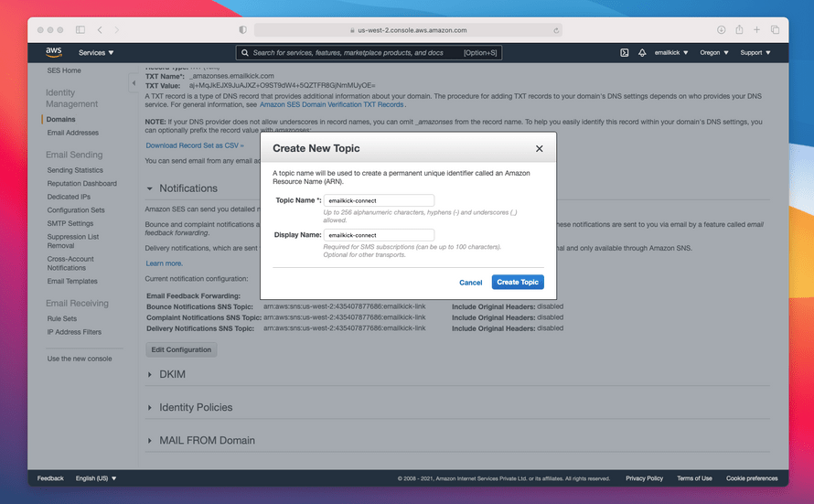Screen dimensions: 814x504
Task: Open the CloudShell terminal icon
Action: click(625, 52)
